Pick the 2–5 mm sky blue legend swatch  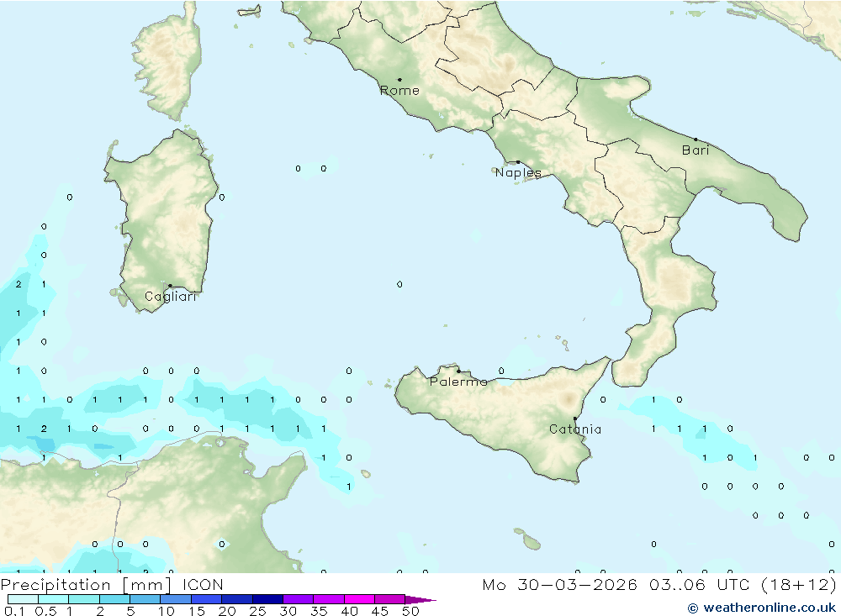114,599
